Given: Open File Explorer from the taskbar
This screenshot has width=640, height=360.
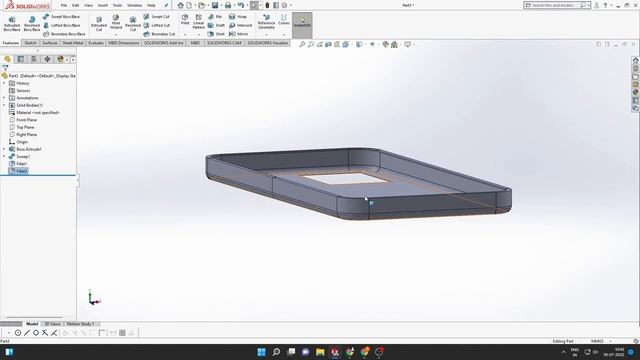Looking at the screenshot, I should (320, 352).
